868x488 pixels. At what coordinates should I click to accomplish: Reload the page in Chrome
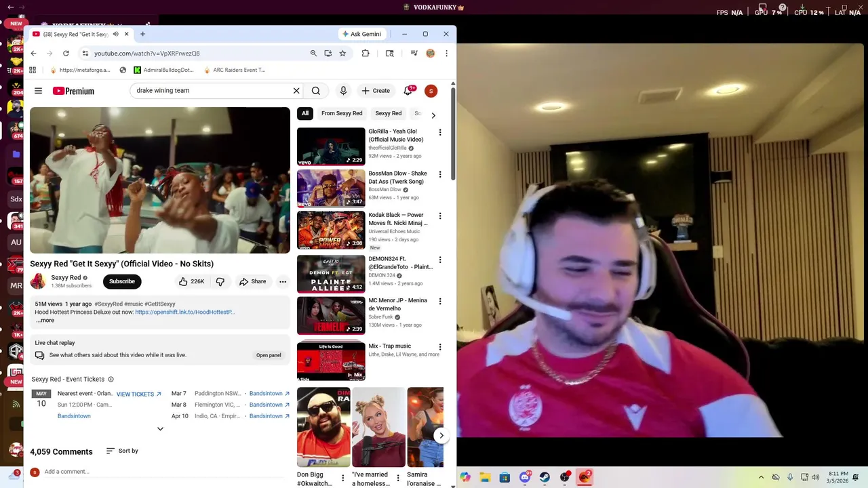click(66, 53)
